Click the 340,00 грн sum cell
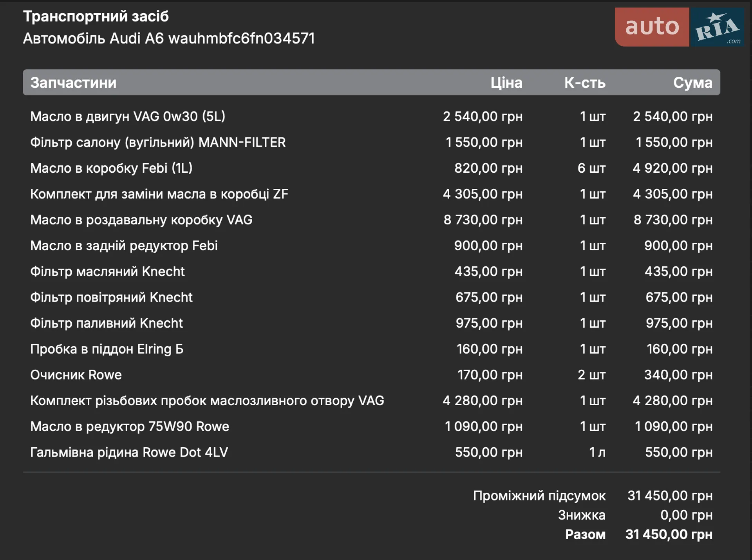 (679, 375)
